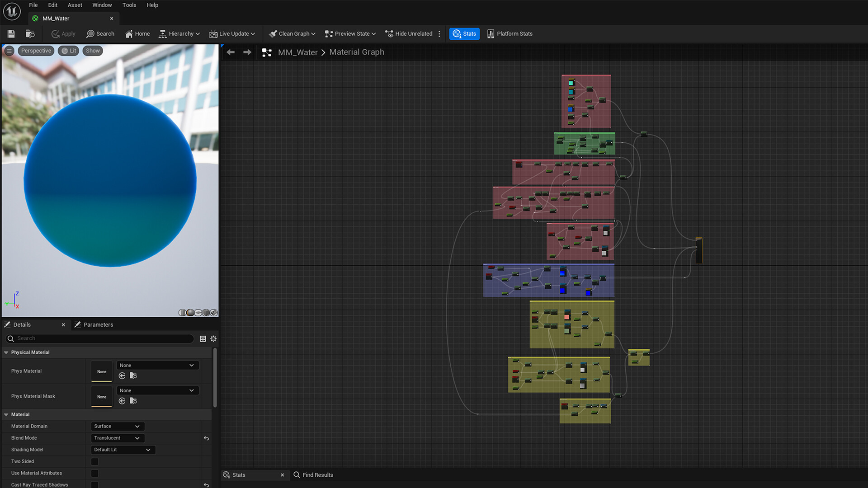Toggle the Stats button off

(x=464, y=34)
